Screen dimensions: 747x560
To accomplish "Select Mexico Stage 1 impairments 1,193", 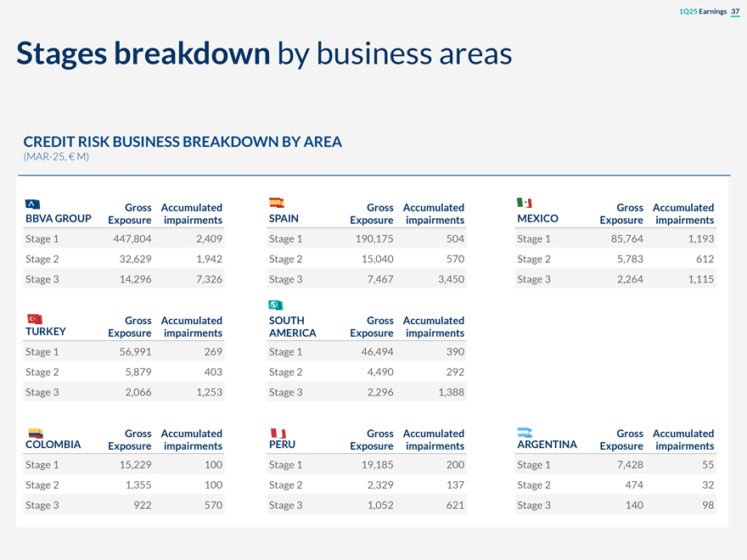I will (x=701, y=239).
